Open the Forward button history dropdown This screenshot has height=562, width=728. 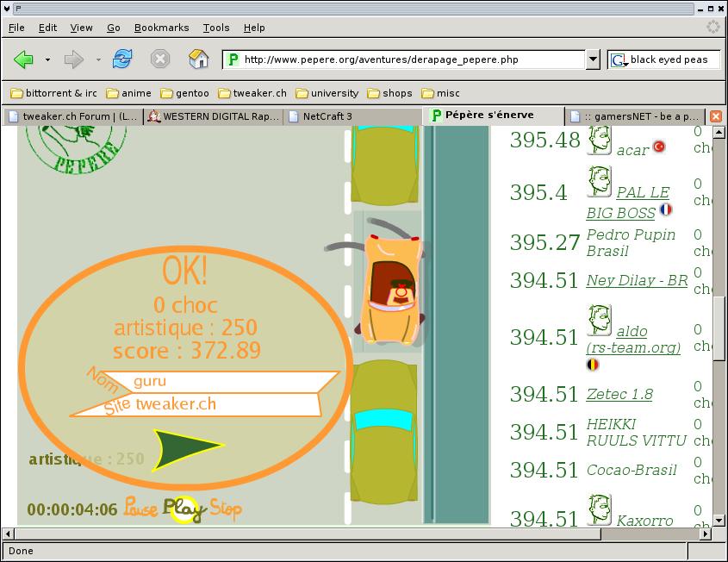click(x=98, y=59)
